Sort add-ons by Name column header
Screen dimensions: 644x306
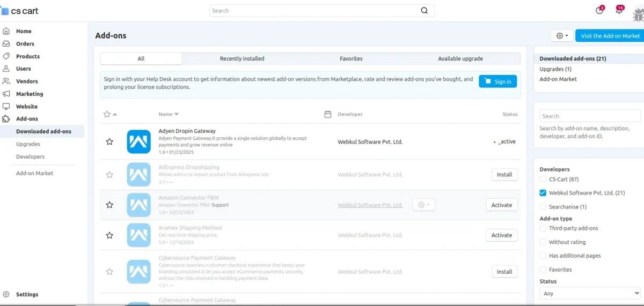169,114
